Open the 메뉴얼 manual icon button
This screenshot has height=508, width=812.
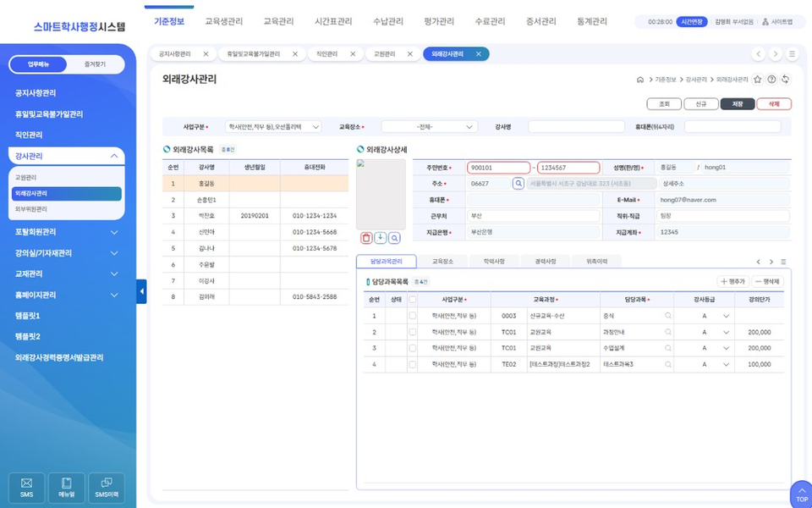[66, 488]
